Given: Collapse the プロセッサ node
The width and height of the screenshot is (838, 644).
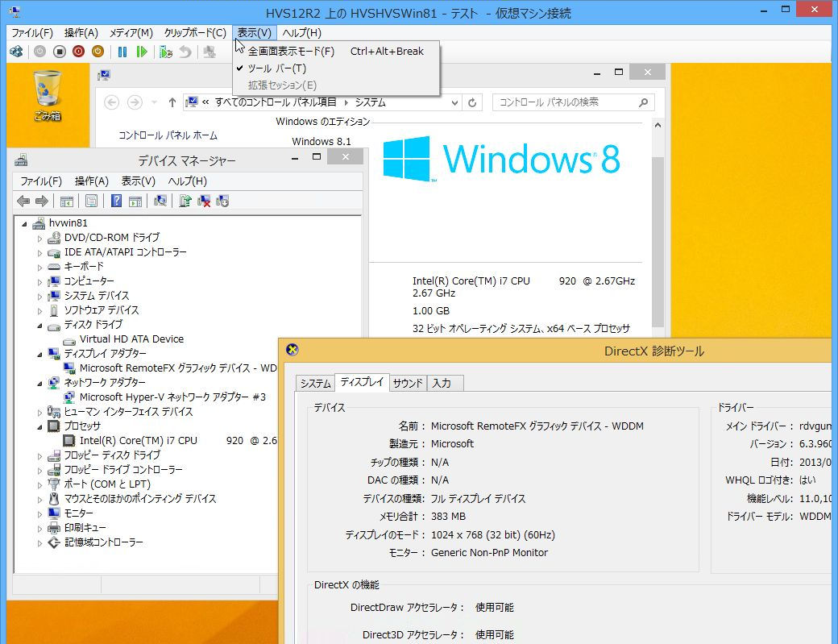Looking at the screenshot, I should (x=39, y=427).
